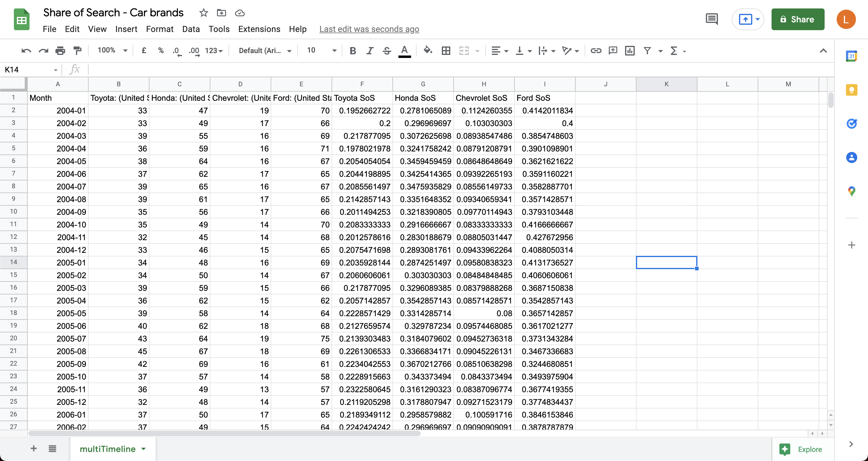The image size is (868, 461).
Task: Open the fill color picker
Action: tap(428, 51)
